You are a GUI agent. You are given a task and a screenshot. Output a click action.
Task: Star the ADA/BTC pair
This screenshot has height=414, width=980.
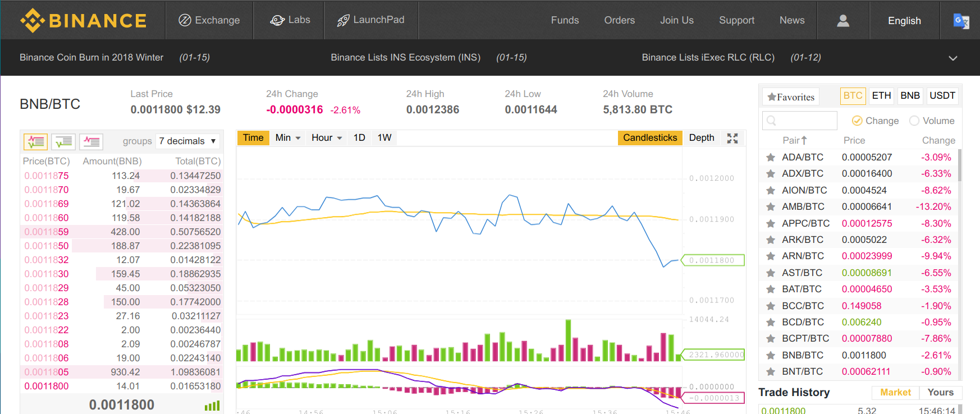pyautogui.click(x=771, y=158)
